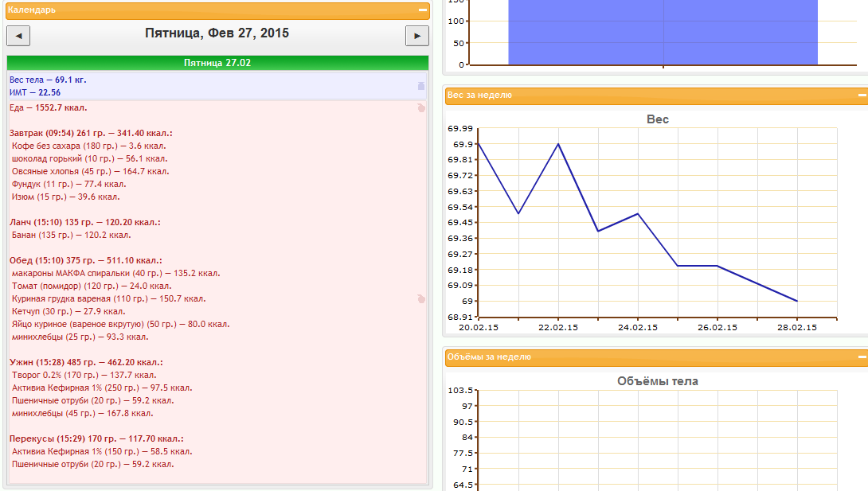Click the apple icon next to Еда total

[x=421, y=107]
